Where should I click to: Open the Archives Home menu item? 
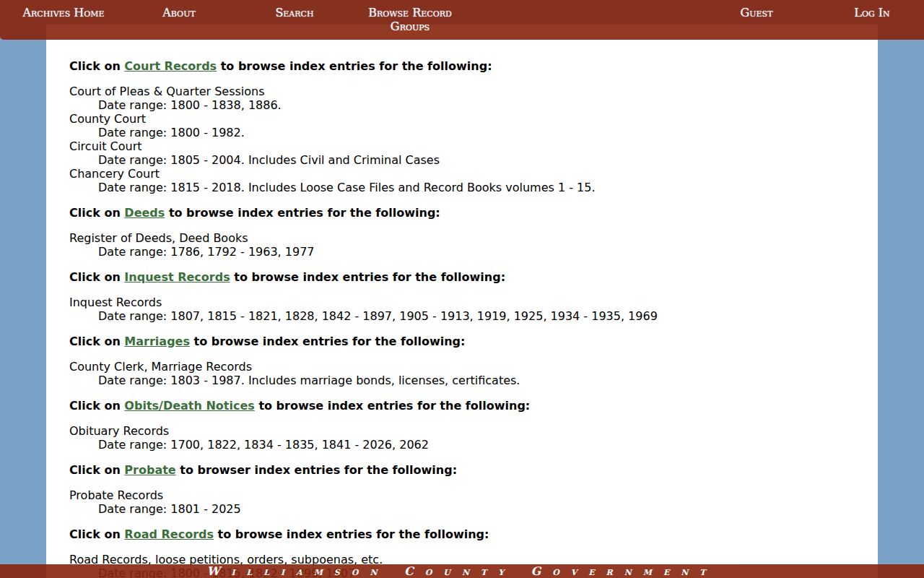[64, 12]
